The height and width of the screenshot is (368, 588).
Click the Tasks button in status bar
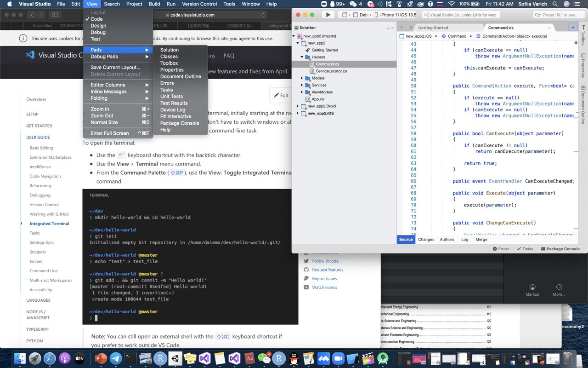(x=525, y=249)
